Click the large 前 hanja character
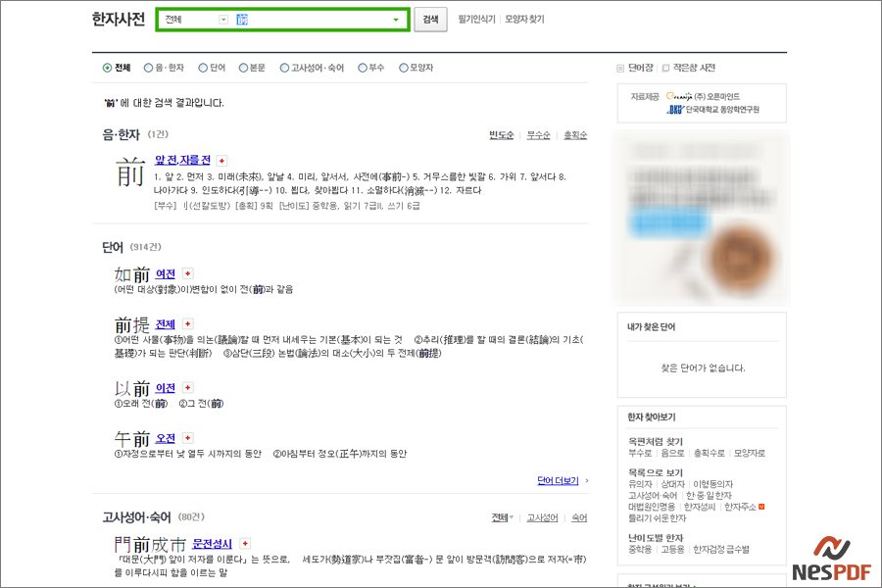 (x=130, y=172)
